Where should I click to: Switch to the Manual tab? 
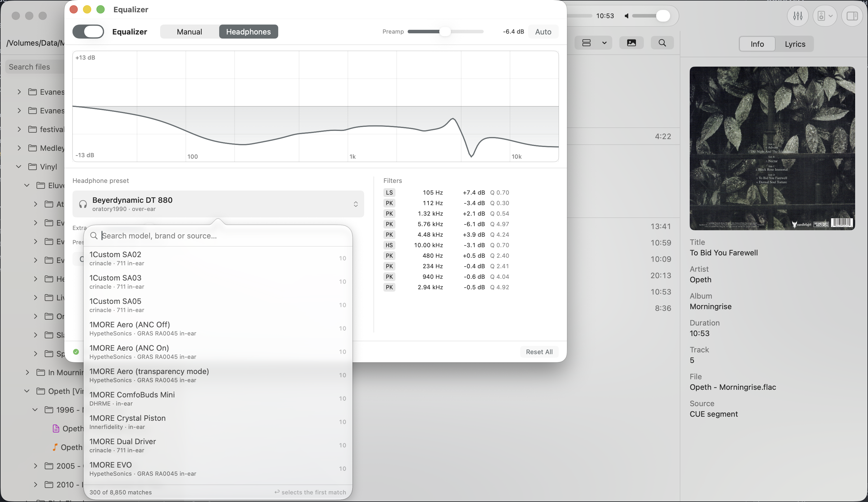pyautogui.click(x=189, y=32)
